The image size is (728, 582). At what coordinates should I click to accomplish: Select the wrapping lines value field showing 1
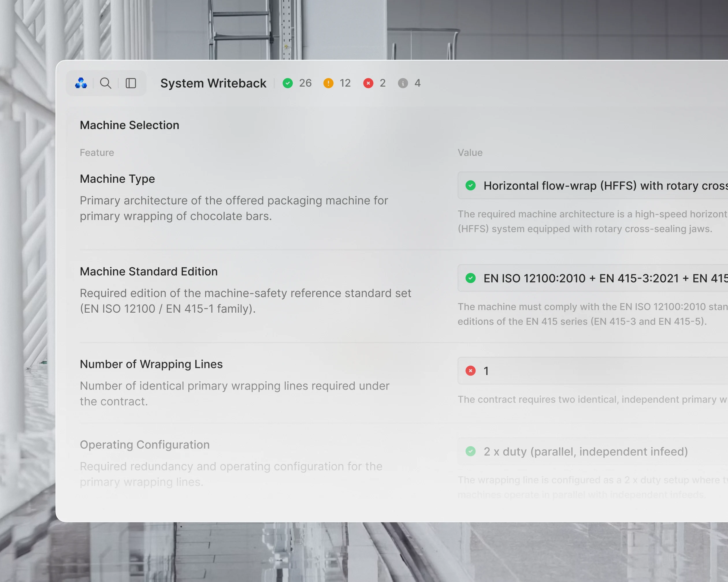593,371
